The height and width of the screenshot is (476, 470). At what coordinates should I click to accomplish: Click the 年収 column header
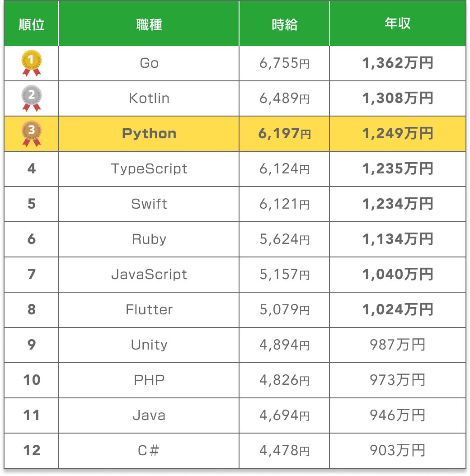click(397, 24)
